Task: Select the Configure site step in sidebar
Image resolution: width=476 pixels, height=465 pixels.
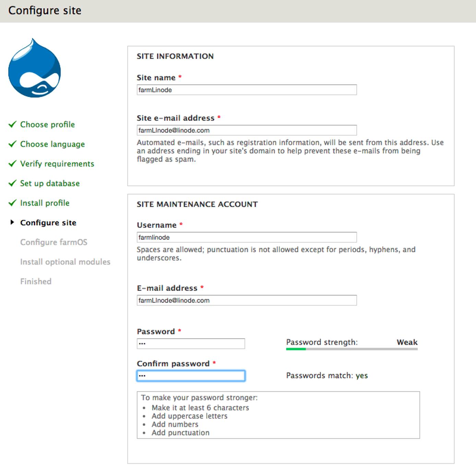Action: 48,222
